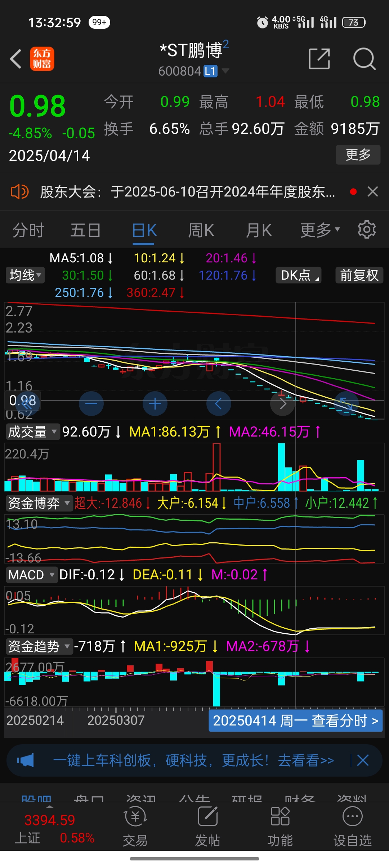Select the 日K tab

[x=144, y=230]
